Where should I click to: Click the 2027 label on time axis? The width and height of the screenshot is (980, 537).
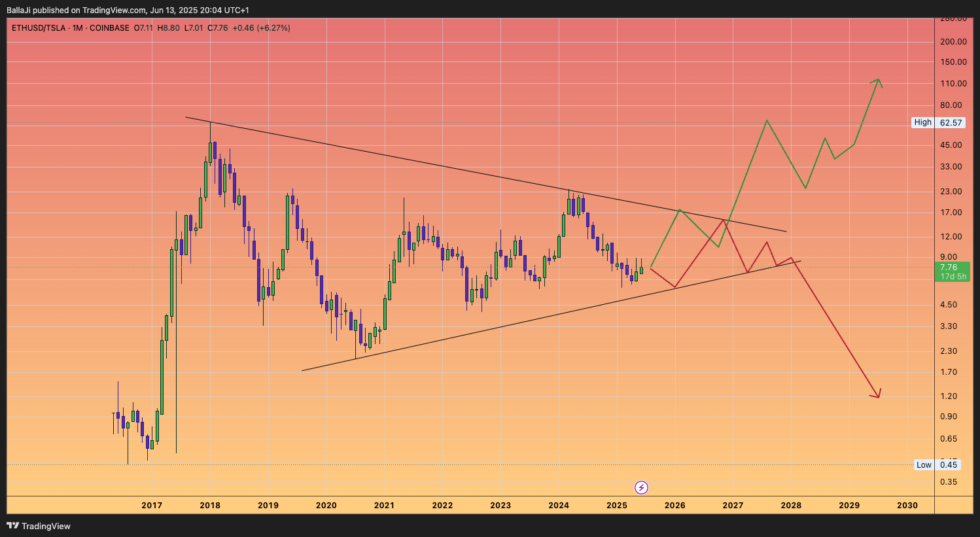[x=733, y=505]
